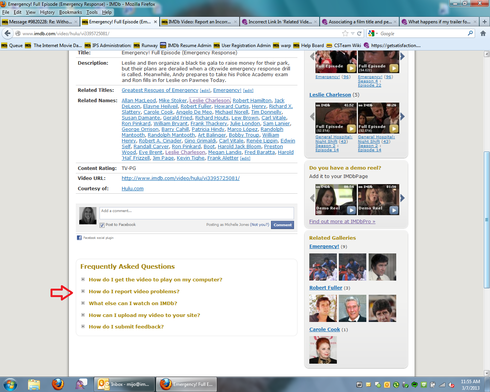Click the reload page icon in address bar
This screenshot has height=392, width=490.
pos(359,33)
